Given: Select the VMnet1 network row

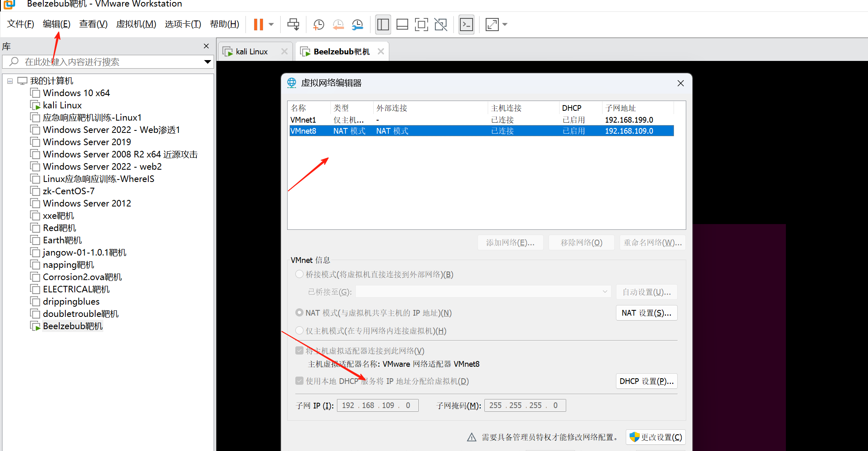Looking at the screenshot, I should [x=482, y=120].
